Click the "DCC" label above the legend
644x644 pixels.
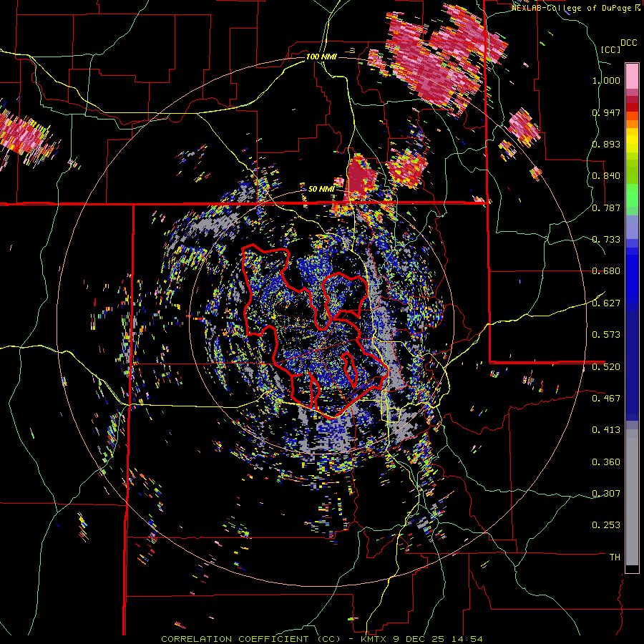(x=629, y=43)
